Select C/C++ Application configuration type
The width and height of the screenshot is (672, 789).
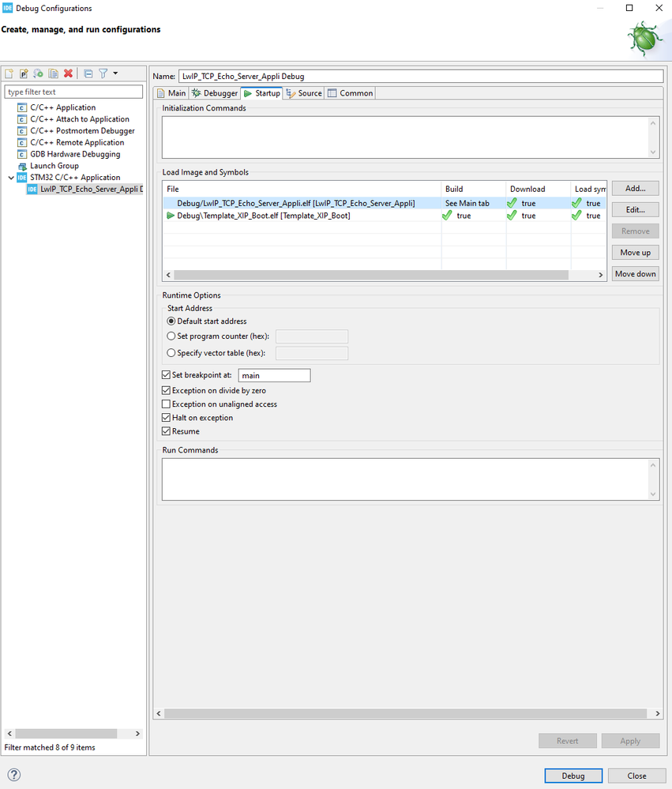pos(62,107)
